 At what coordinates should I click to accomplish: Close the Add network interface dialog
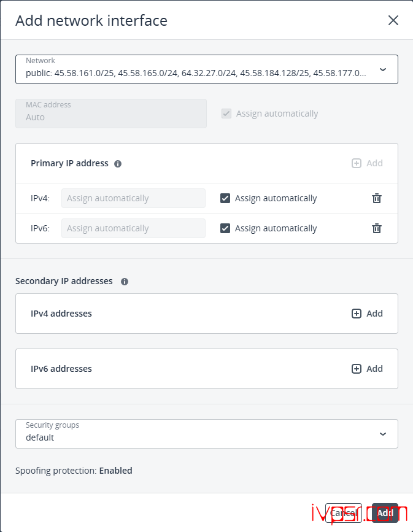coord(393,20)
